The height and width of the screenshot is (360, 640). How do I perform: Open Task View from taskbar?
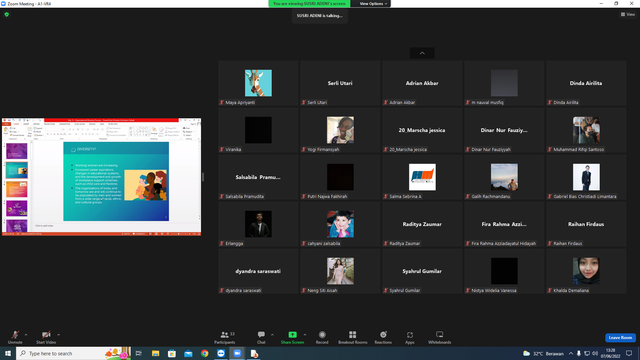[x=139, y=353]
